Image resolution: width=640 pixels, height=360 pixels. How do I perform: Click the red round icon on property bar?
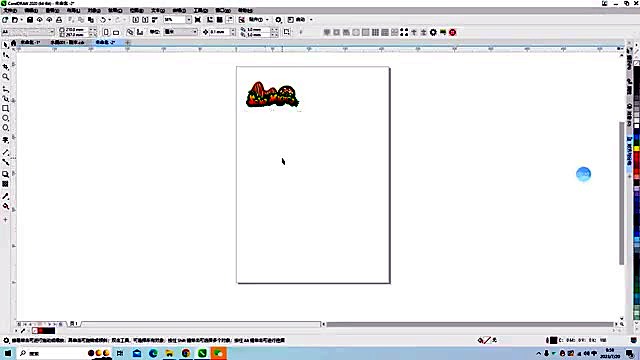(453, 32)
